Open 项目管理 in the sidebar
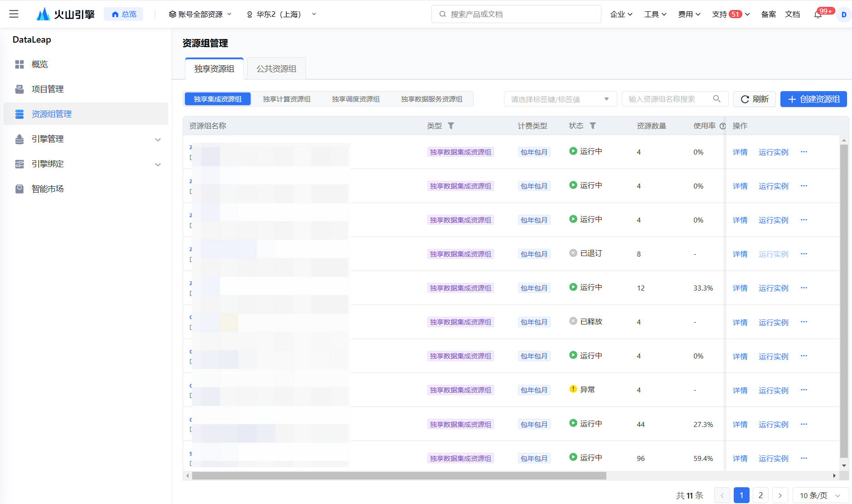 click(86, 89)
